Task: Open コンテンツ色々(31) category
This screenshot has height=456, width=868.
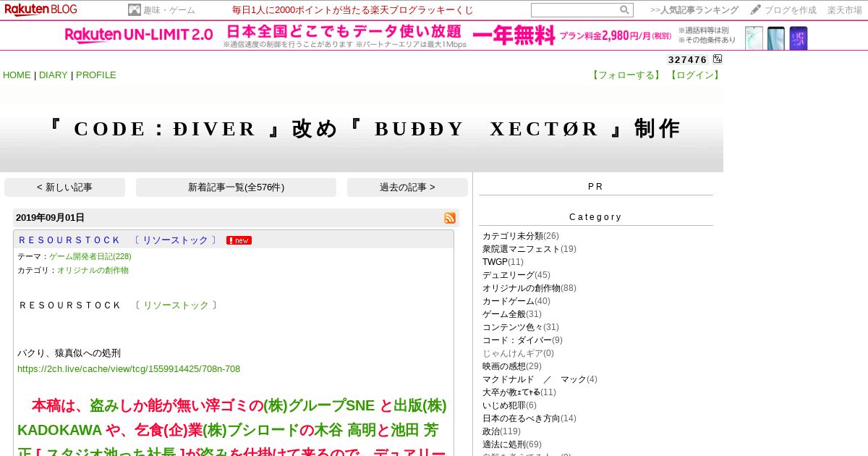Action: pyautogui.click(x=521, y=327)
